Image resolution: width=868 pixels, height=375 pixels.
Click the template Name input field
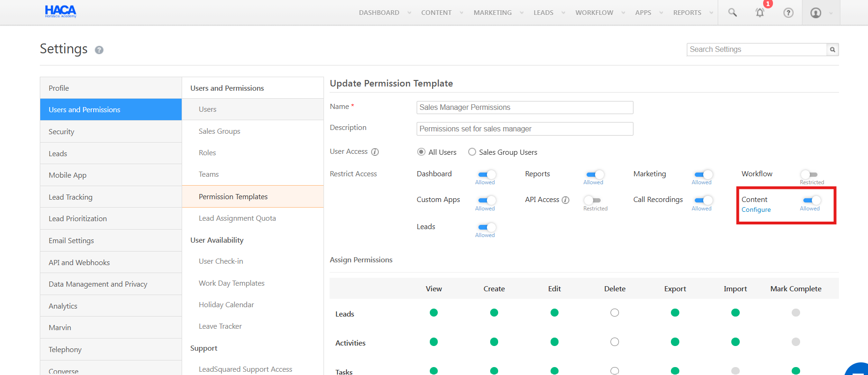tap(524, 108)
